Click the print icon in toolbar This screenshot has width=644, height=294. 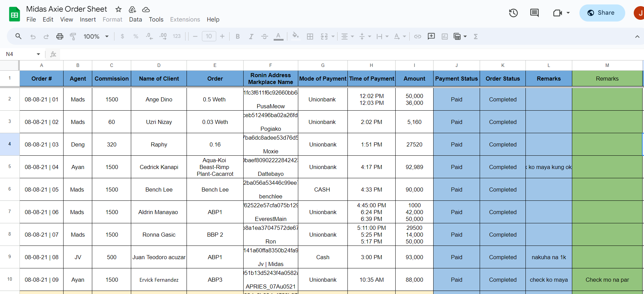click(60, 36)
